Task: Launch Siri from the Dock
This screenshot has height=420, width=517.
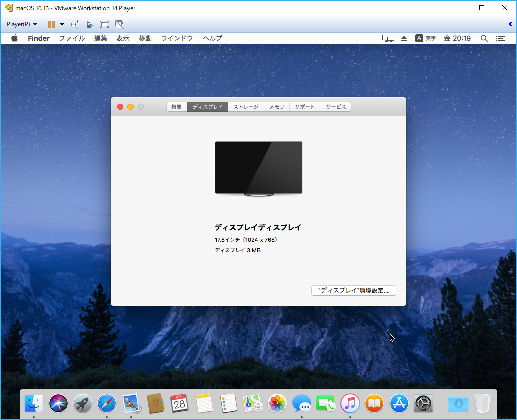Action: pos(58,403)
